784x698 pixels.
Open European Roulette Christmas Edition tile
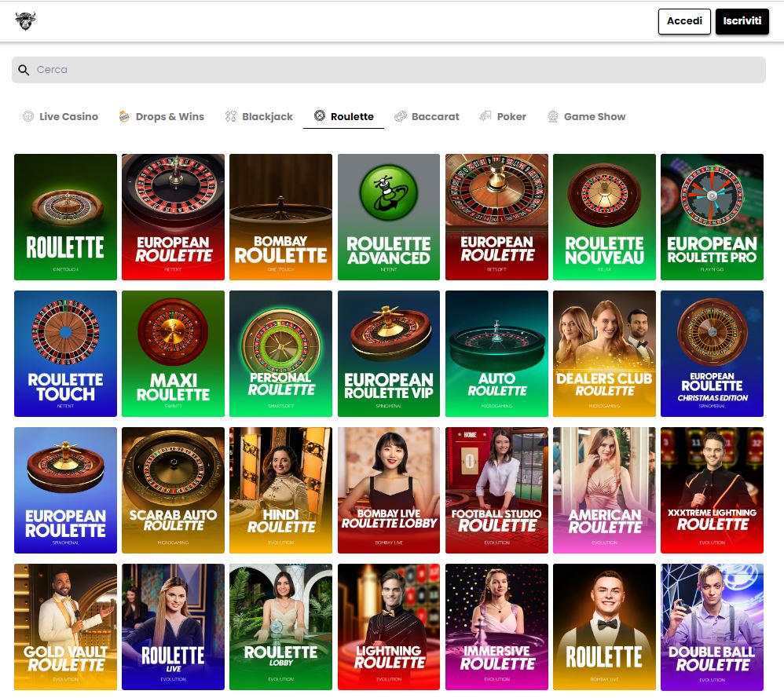[712, 354]
